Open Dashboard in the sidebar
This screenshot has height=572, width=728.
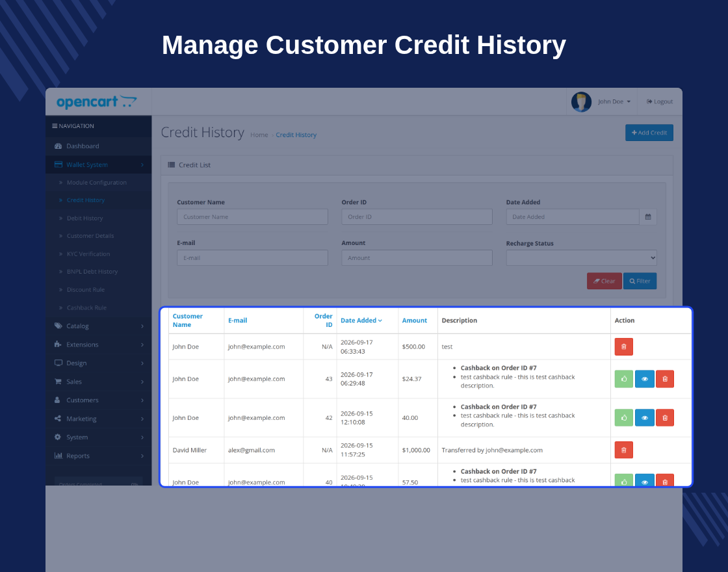[98, 146]
